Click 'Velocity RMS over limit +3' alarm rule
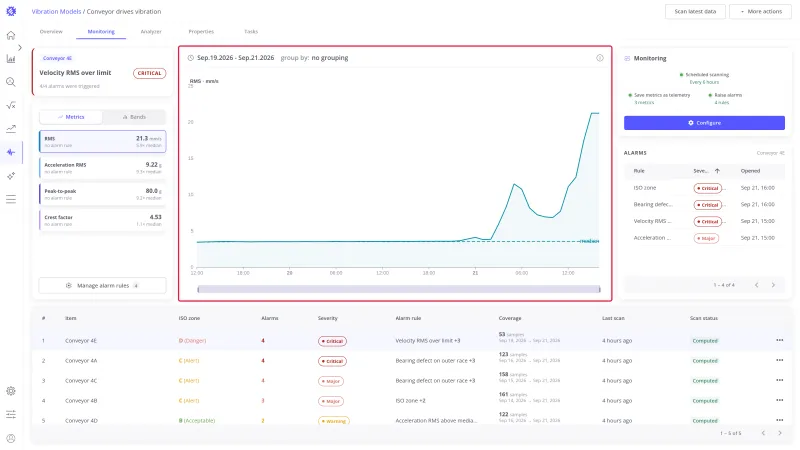This screenshot has width=800, height=450. pyautogui.click(x=428, y=340)
